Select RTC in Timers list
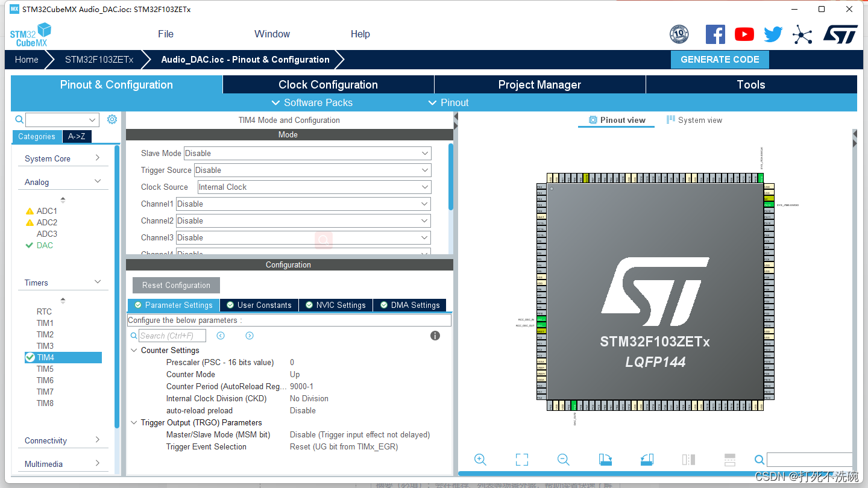The width and height of the screenshot is (868, 488). (45, 311)
